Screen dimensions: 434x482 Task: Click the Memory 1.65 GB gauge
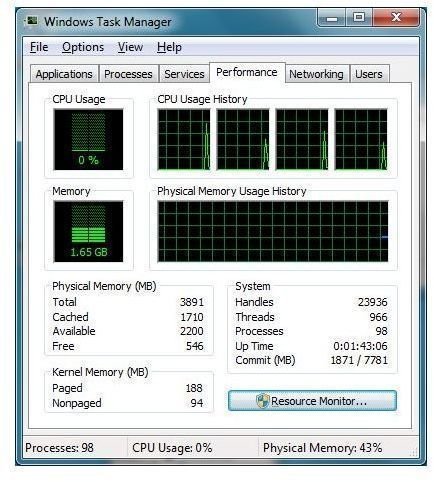pos(88,231)
